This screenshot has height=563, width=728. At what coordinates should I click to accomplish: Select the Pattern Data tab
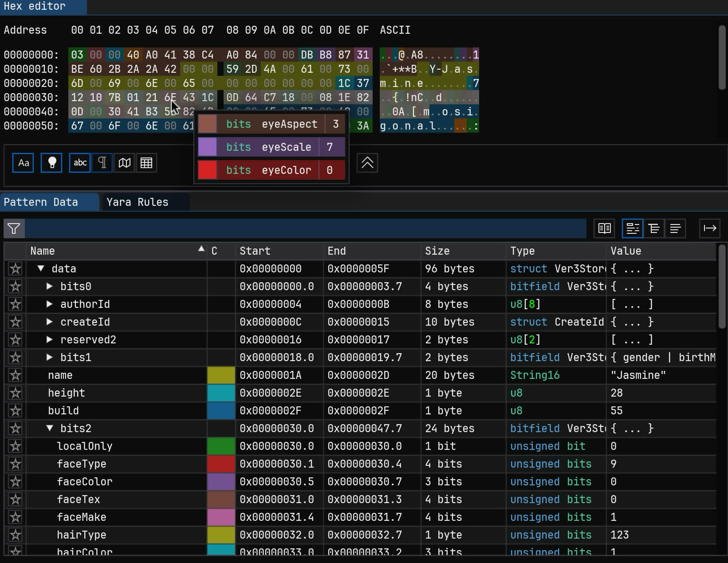(41, 202)
